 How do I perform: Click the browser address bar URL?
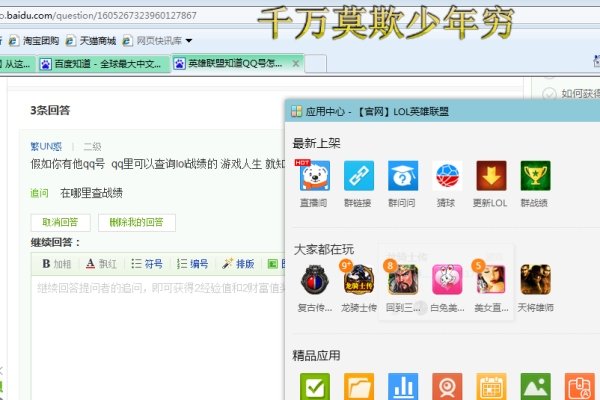click(98, 16)
